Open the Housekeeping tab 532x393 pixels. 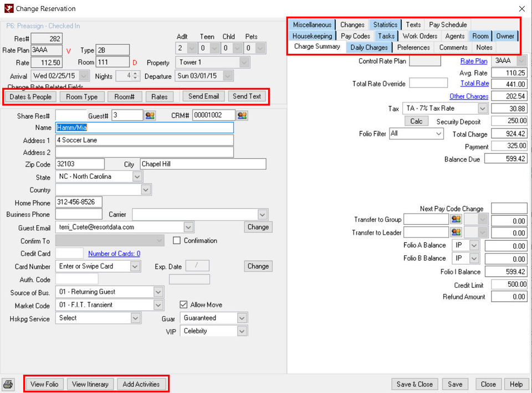click(312, 36)
